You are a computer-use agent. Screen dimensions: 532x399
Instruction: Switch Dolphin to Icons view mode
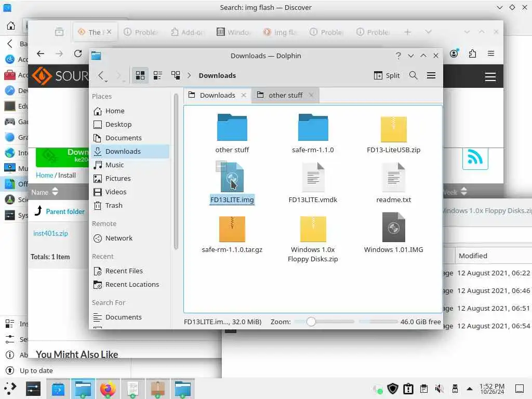pyautogui.click(x=140, y=75)
